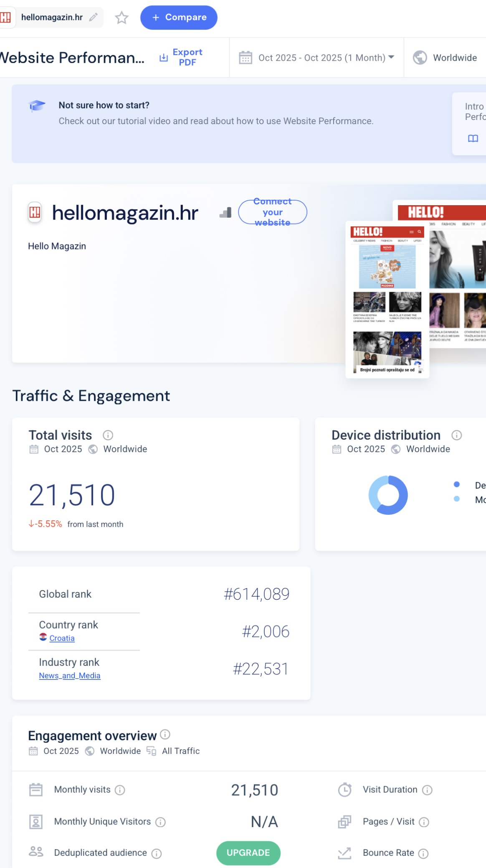The image size is (486, 868).
Task: Click the Monthly visits calendar icon
Action: coord(36,789)
